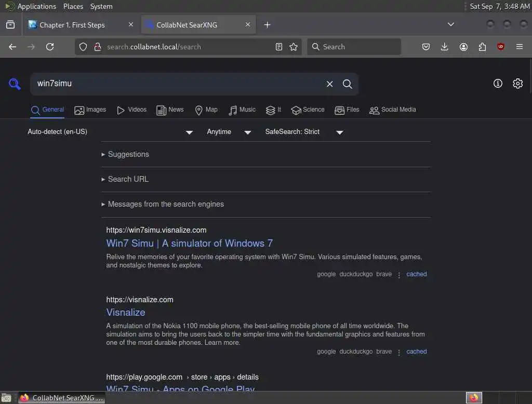Viewport: 532px width, 404px height.
Task: Open the extensions puzzle icon
Action: tap(482, 47)
